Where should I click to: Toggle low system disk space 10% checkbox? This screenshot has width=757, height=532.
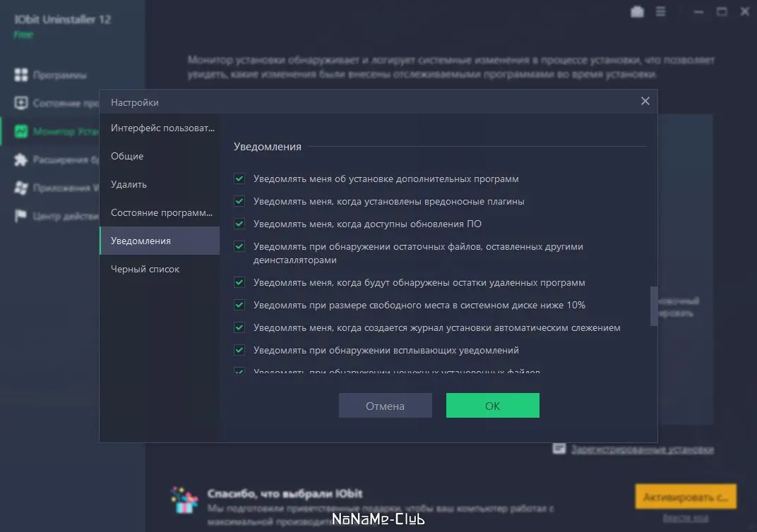click(x=239, y=305)
